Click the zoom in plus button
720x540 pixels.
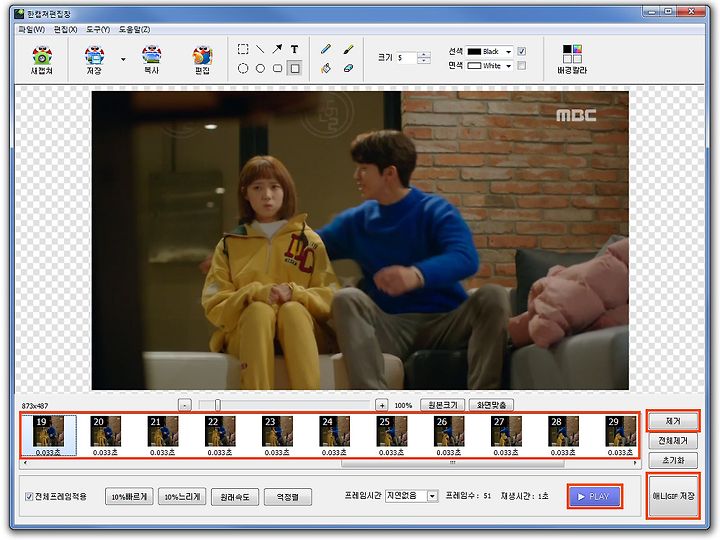click(x=382, y=405)
